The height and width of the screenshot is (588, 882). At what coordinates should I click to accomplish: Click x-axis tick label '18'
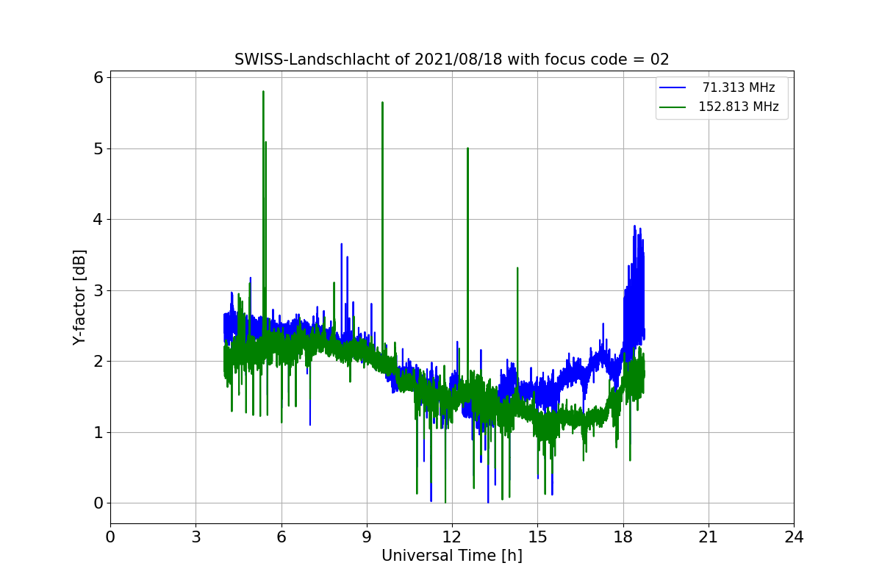623,537
